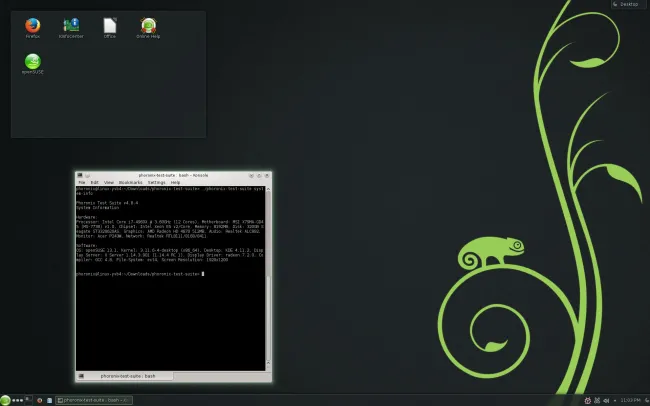Activate phoronix-test-suite bash taskbar entry
650x406 pixels.
point(94,400)
